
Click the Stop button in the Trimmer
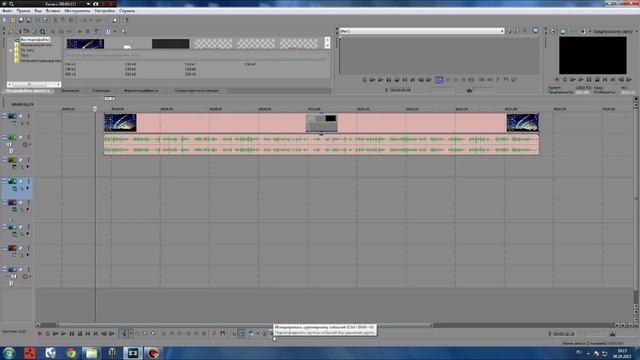(x=397, y=80)
